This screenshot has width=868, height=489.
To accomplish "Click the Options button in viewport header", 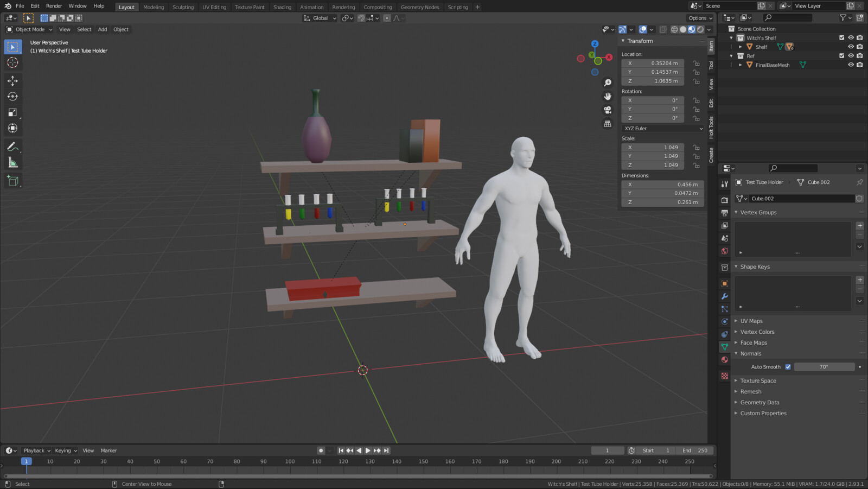I will tap(700, 18).
